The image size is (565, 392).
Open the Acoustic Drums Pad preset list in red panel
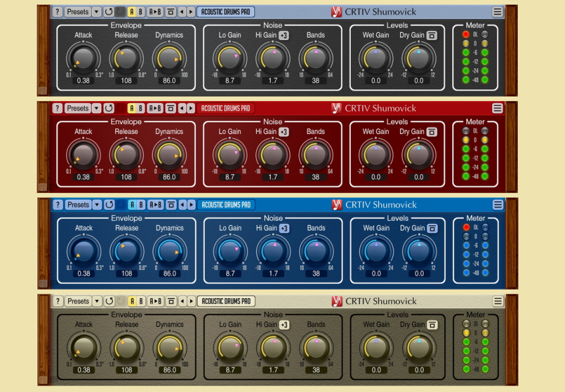[225, 108]
